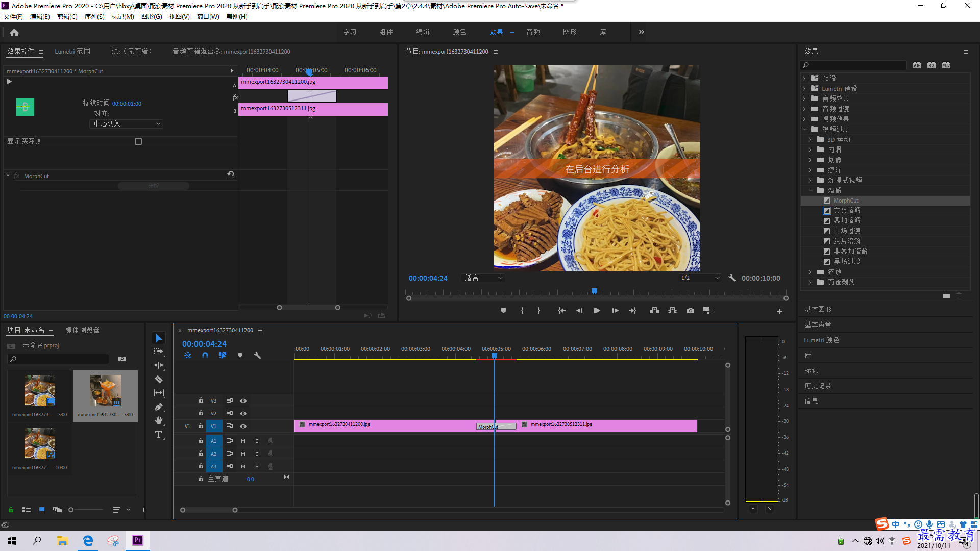Image resolution: width=980 pixels, height=551 pixels.
Task: Click the Effects panel search field
Action: click(x=854, y=65)
